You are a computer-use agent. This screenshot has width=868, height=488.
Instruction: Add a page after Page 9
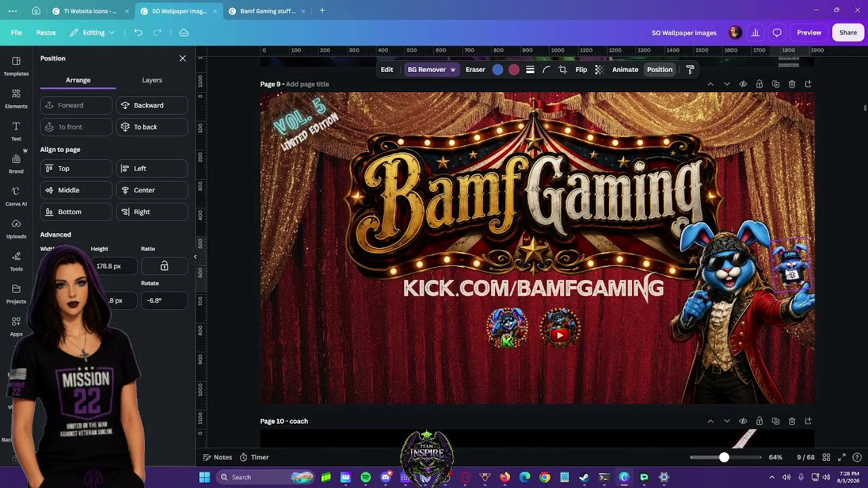click(x=808, y=84)
